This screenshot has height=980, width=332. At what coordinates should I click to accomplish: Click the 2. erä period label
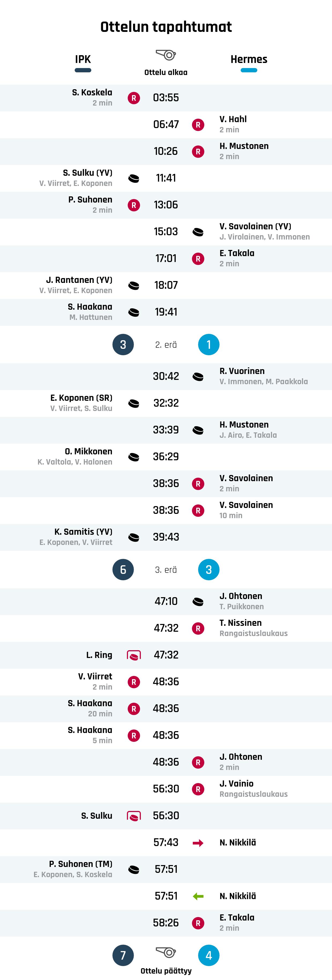click(166, 345)
